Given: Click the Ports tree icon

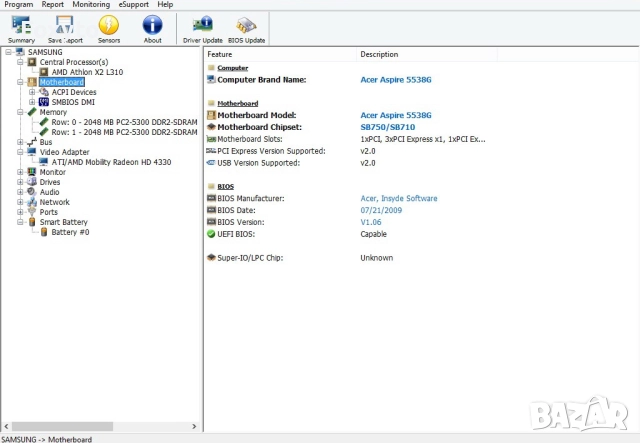Looking at the screenshot, I should pyautogui.click(x=32, y=212).
